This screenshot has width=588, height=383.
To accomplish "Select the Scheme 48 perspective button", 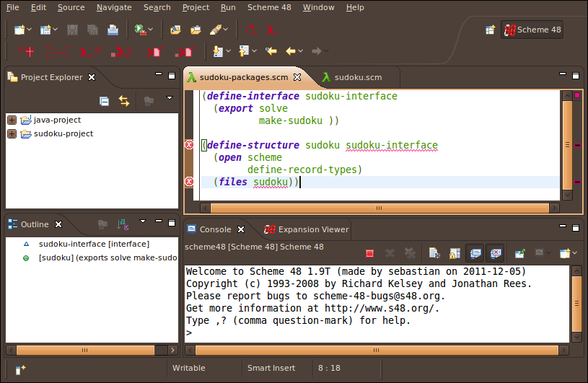I will (x=532, y=30).
